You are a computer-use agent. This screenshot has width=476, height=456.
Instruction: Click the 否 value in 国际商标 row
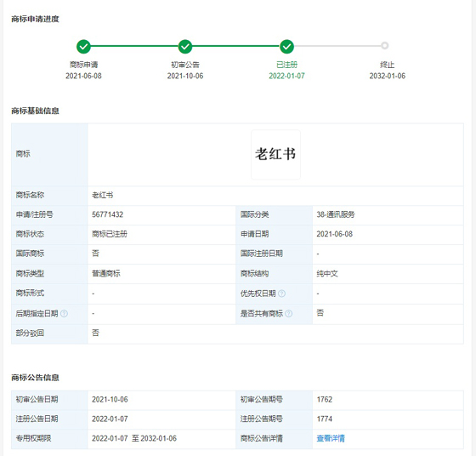click(95, 254)
